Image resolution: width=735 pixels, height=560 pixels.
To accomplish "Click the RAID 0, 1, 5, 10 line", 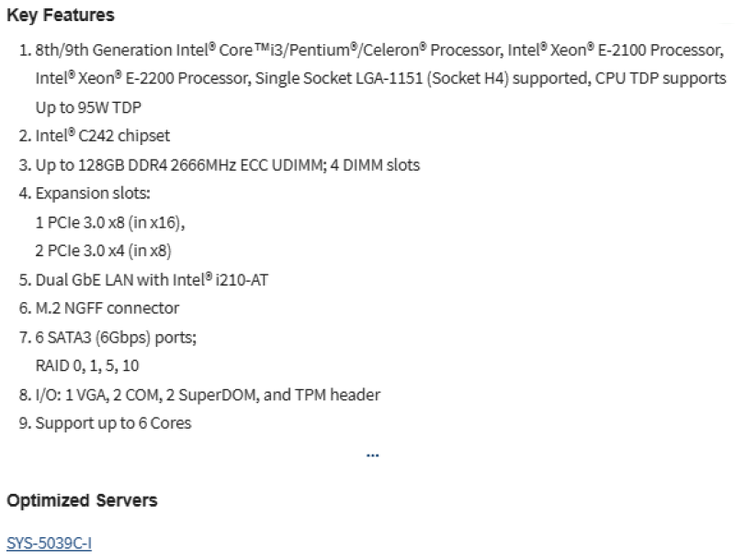I will (x=87, y=365).
